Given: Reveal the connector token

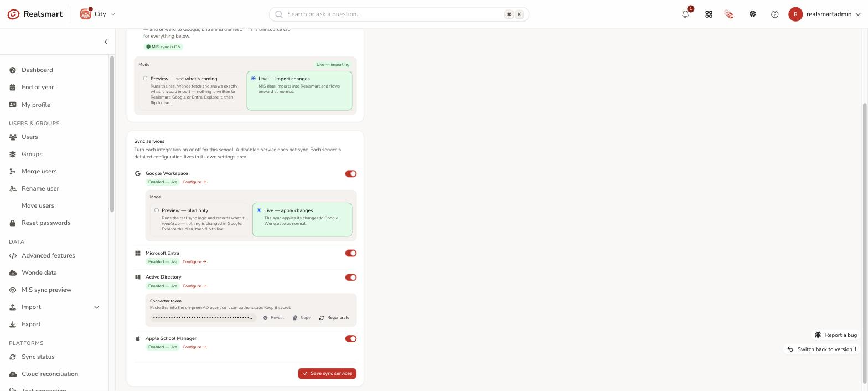Looking at the screenshot, I should tap(273, 318).
